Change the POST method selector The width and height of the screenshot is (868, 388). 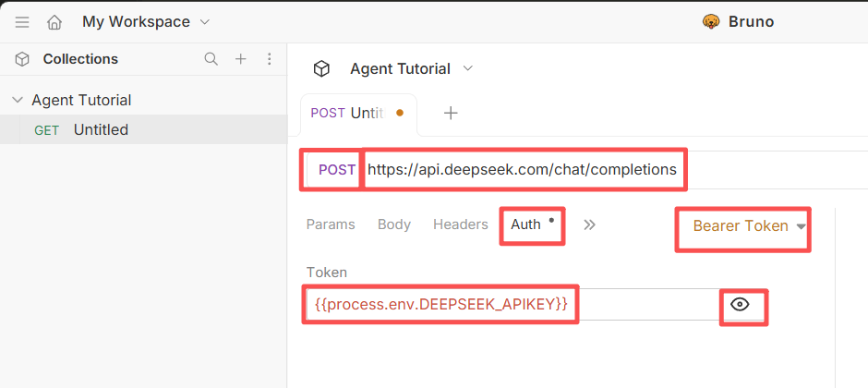(336, 170)
